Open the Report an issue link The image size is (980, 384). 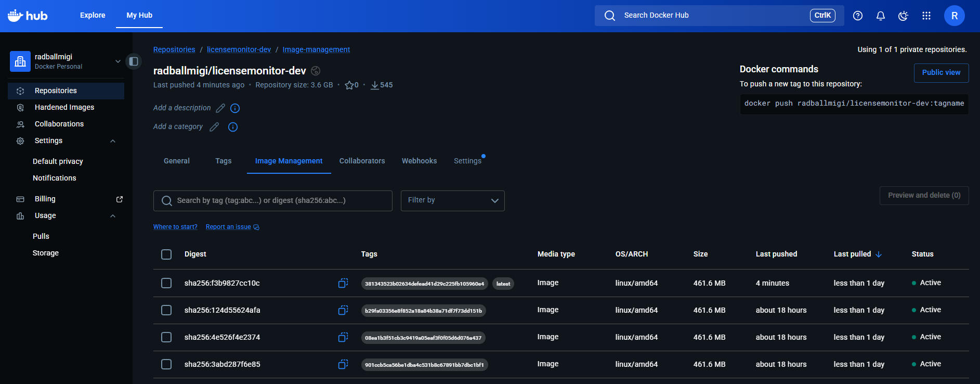tap(228, 227)
